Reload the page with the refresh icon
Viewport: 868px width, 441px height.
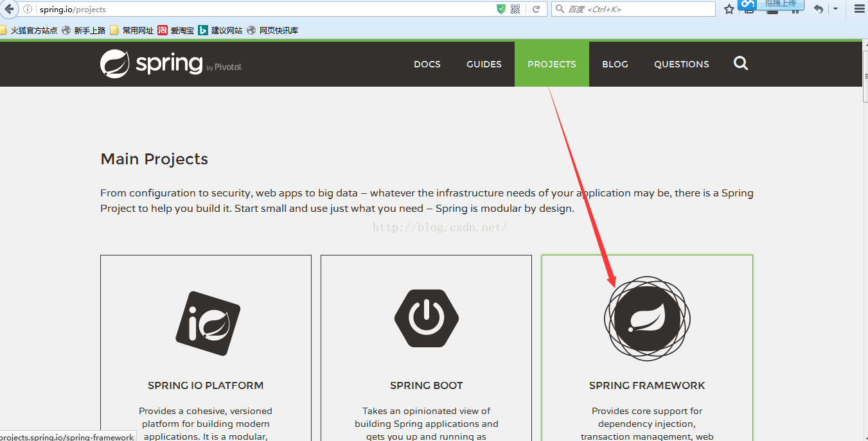tap(536, 9)
